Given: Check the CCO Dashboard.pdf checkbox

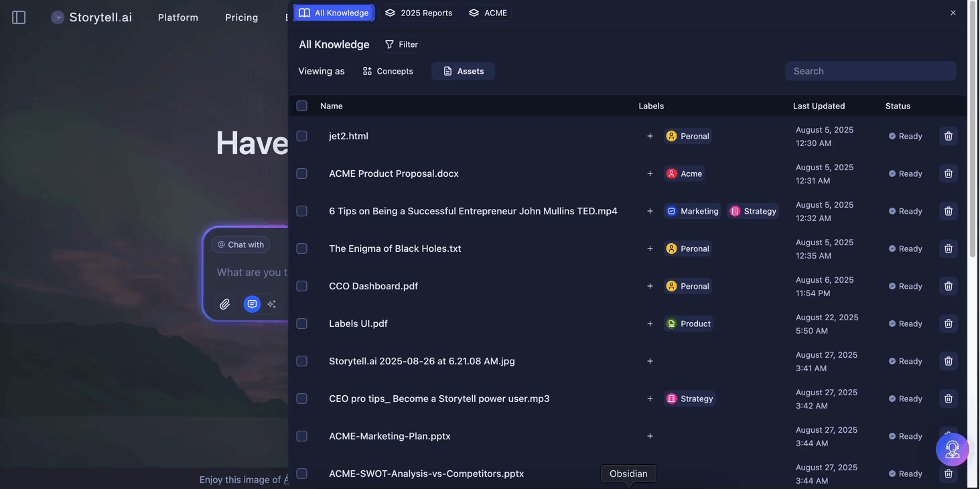Looking at the screenshot, I should 302,286.
